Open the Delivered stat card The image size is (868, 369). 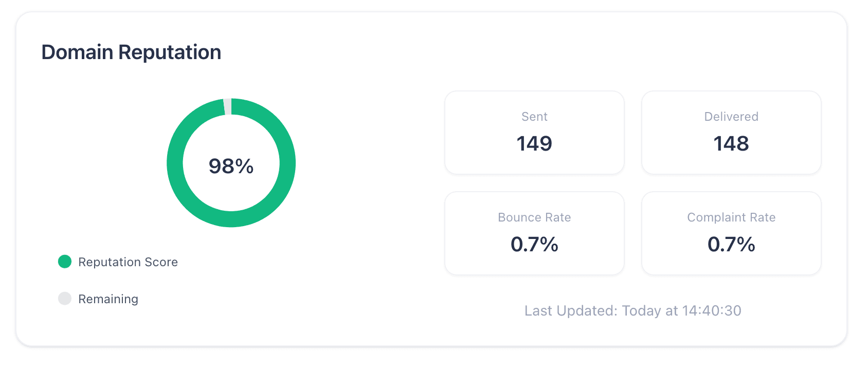point(731,133)
